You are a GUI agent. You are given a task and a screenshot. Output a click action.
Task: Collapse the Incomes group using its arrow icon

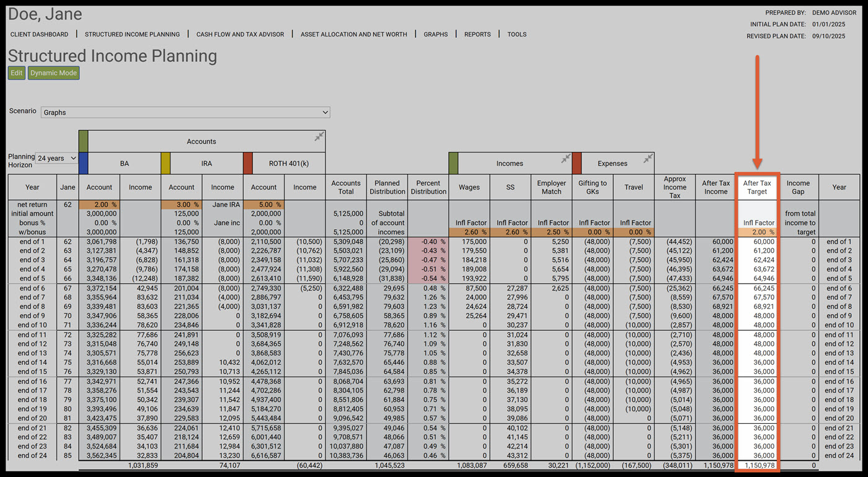click(565, 159)
